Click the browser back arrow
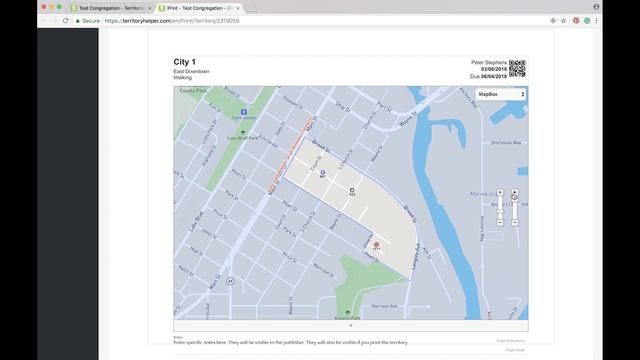The image size is (640, 360). [44, 20]
